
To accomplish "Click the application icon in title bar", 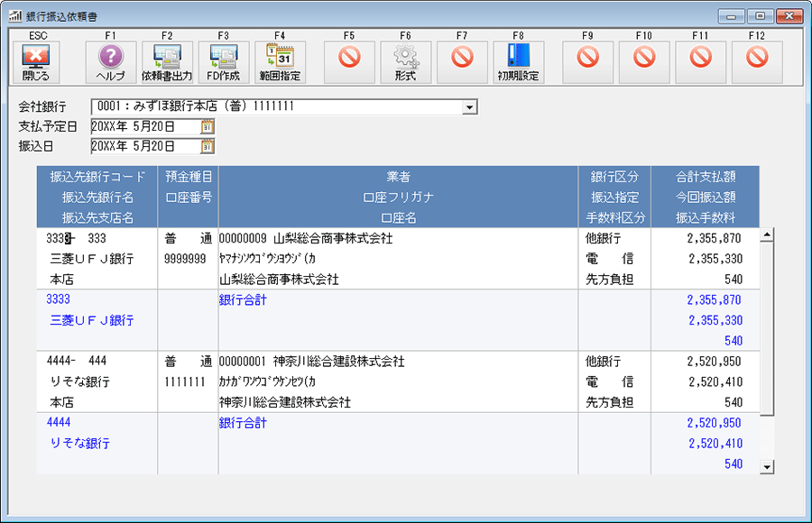I will click(x=15, y=16).
